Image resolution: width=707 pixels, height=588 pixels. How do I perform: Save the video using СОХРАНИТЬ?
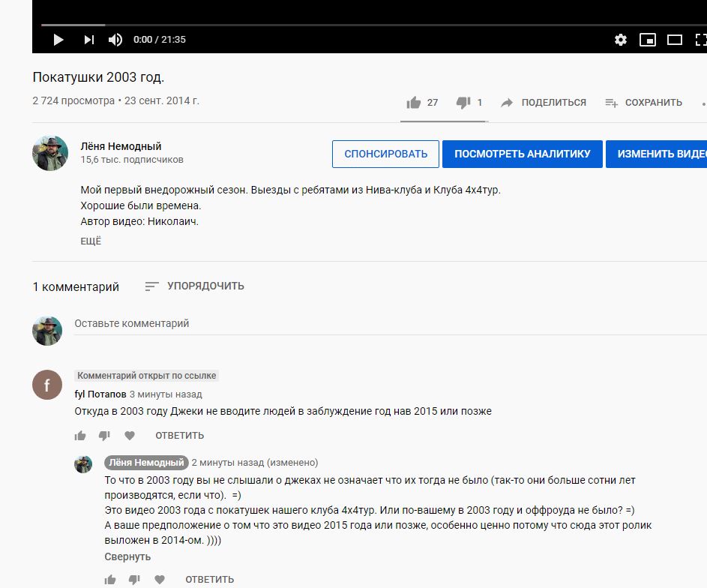pos(644,103)
